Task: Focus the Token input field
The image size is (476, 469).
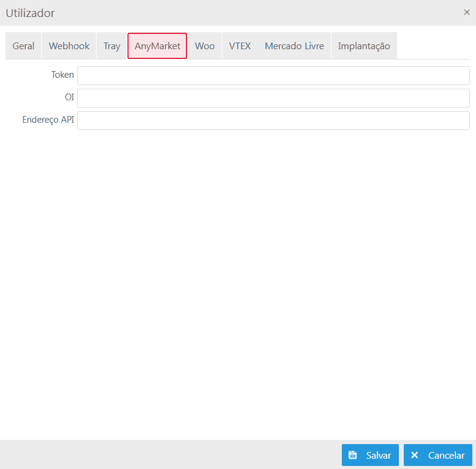Action: pyautogui.click(x=273, y=75)
